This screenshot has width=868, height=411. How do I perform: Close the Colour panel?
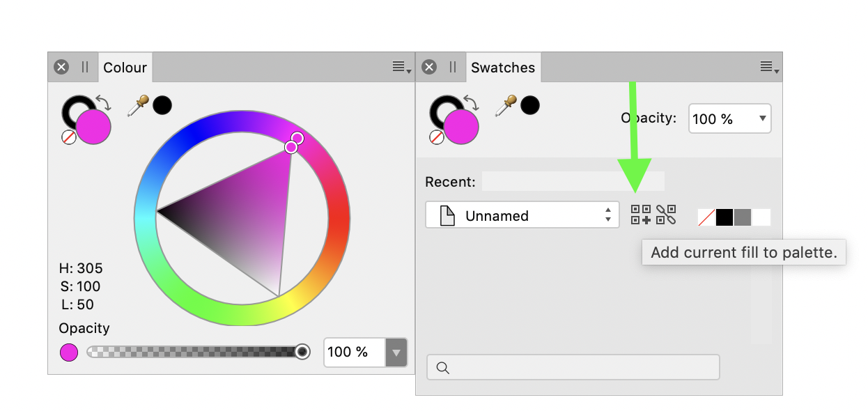pos(61,66)
